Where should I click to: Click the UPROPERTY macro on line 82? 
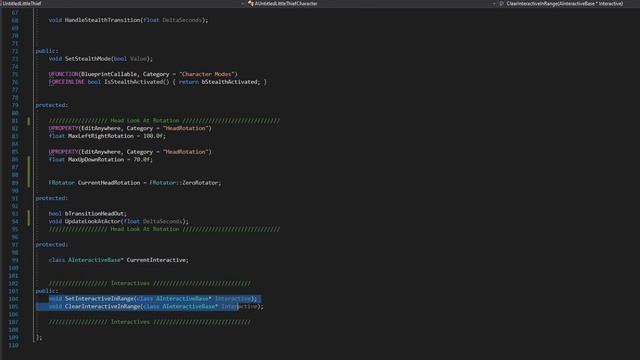pos(63,129)
